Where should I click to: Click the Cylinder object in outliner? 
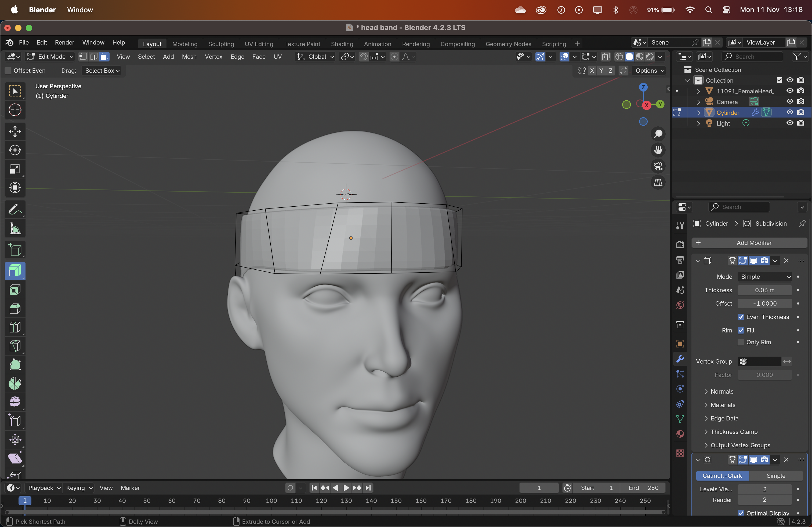point(727,112)
